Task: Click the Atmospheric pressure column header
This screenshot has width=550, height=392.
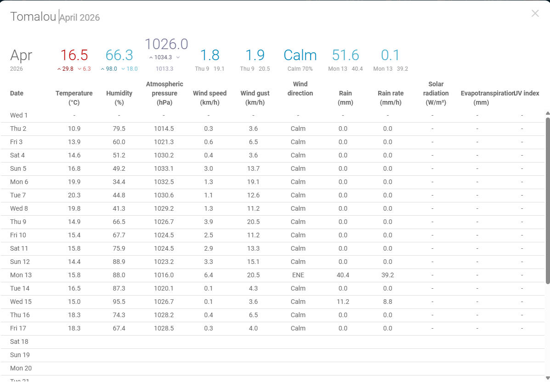Action: [164, 93]
